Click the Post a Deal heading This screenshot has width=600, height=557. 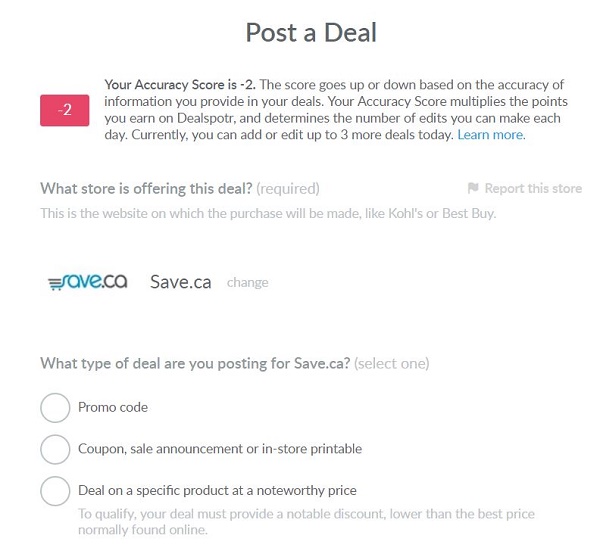[311, 33]
